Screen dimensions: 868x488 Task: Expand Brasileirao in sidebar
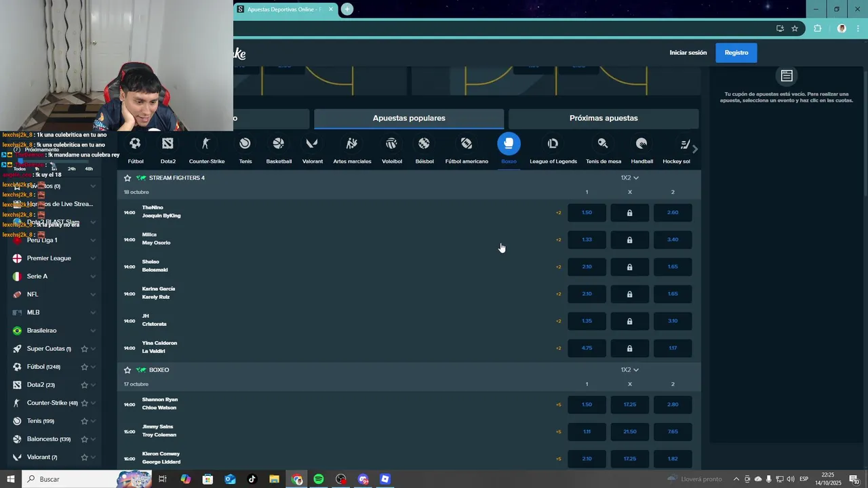click(93, 331)
